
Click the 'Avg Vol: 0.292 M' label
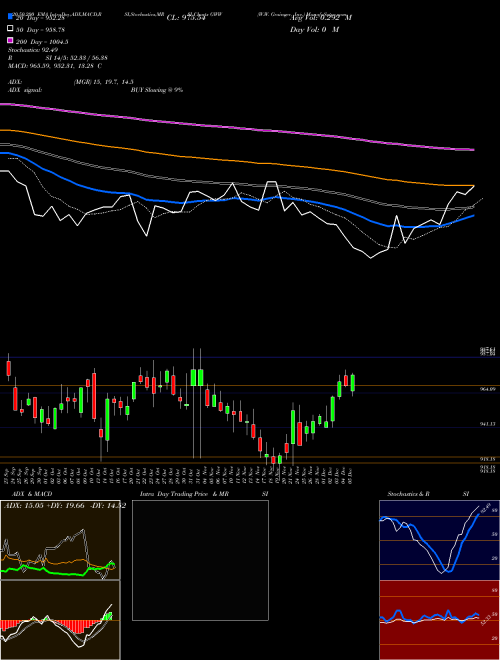pos(321,18)
